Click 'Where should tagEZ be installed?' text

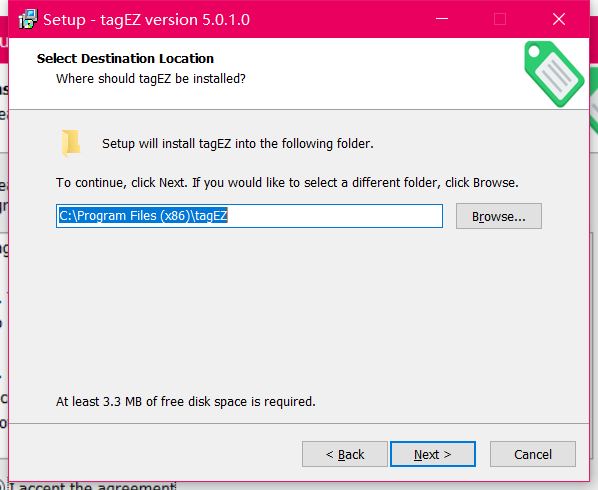tap(151, 79)
